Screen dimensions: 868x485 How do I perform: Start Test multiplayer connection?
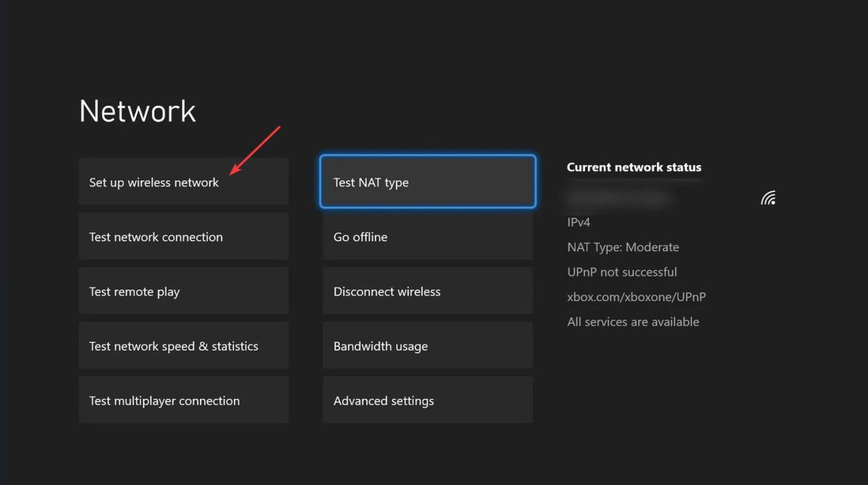click(x=183, y=401)
